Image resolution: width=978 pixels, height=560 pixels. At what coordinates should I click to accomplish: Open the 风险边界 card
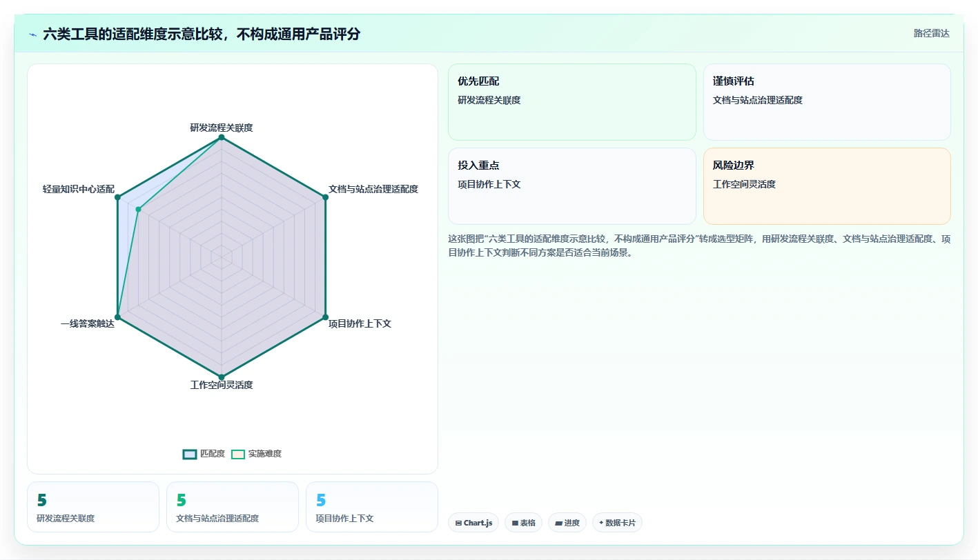click(827, 186)
